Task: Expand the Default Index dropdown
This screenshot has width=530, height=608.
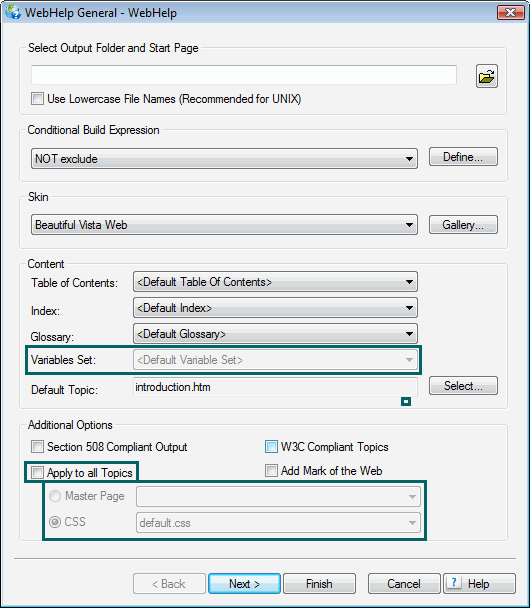Action: pyautogui.click(x=275, y=308)
